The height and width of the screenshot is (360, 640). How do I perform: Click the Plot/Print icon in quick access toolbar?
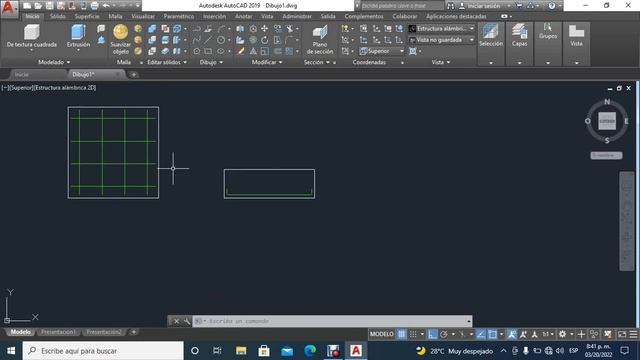pyautogui.click(x=94, y=6)
